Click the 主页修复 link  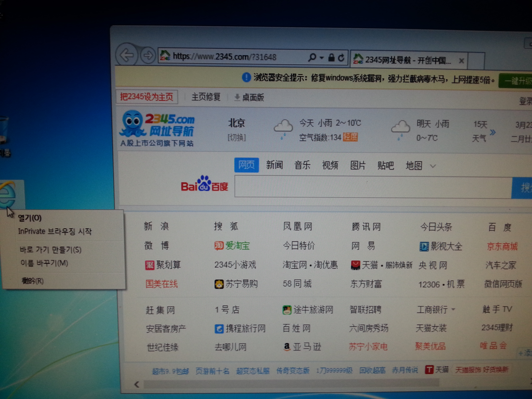[206, 97]
